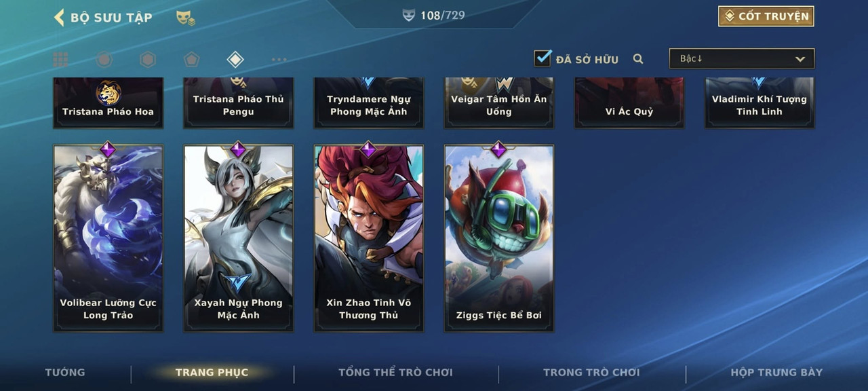Switch to the Tướng tab
The height and width of the screenshot is (391, 868).
(65, 372)
